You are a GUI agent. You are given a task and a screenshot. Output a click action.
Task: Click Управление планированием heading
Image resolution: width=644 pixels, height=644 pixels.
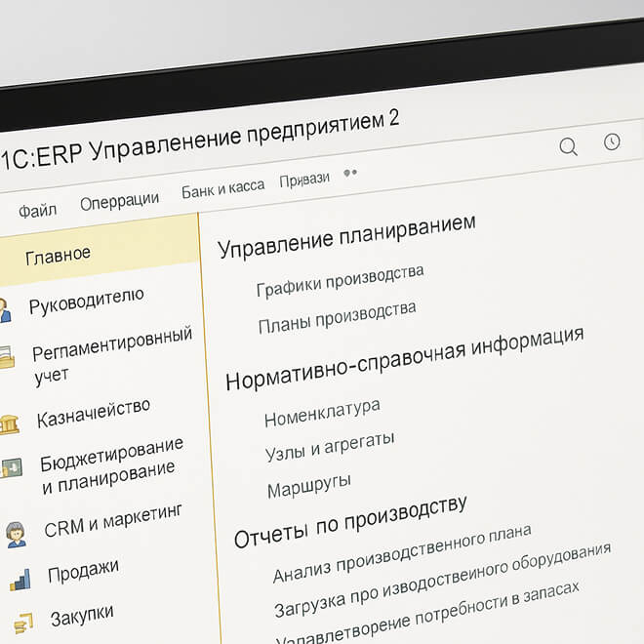[x=346, y=236]
